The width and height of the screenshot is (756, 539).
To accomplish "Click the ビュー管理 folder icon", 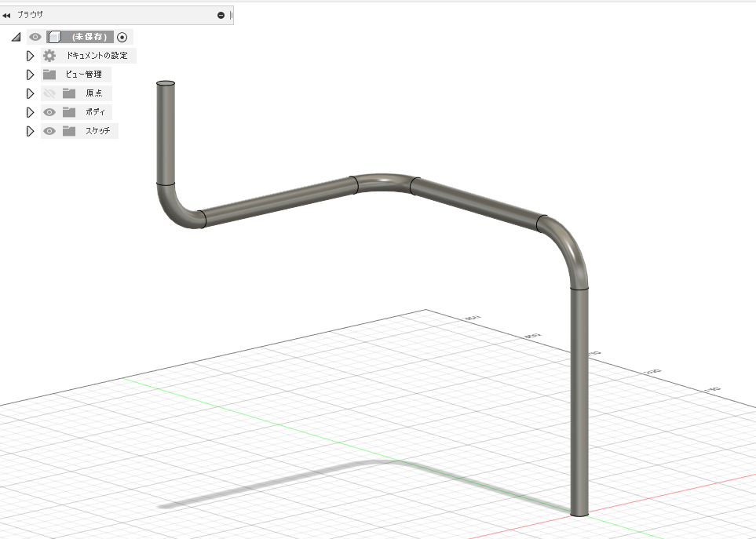I will pyautogui.click(x=49, y=75).
